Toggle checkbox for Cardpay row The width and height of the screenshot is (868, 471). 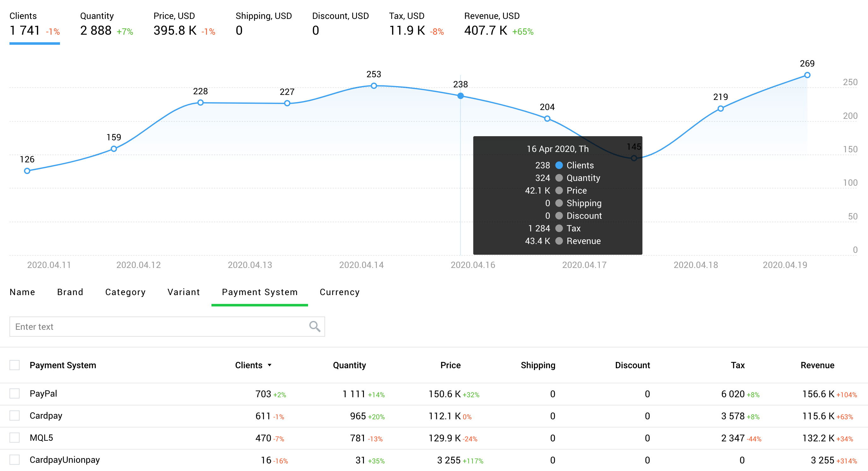[16, 414]
